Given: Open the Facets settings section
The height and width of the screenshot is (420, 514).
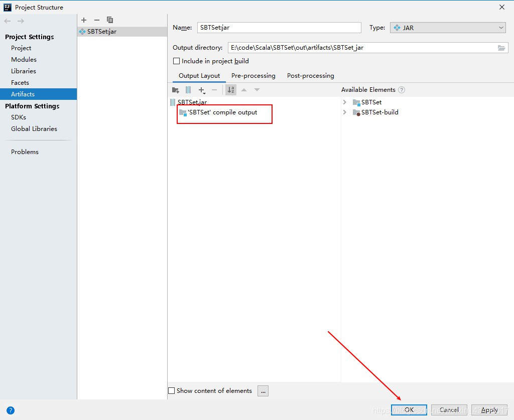Looking at the screenshot, I should [x=20, y=83].
